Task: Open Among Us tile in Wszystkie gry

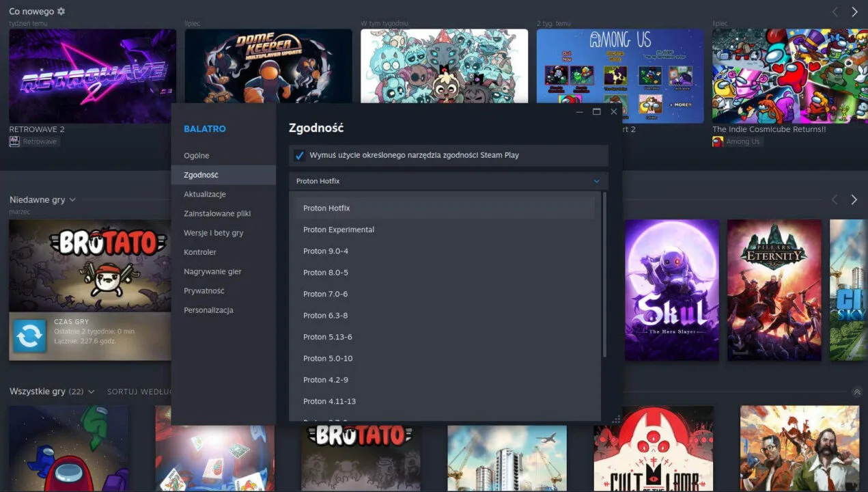Action: 68,448
